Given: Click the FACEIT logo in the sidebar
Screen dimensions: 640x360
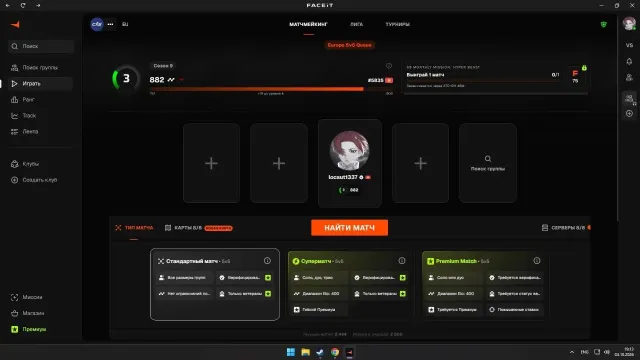Looking at the screenshot, I should tap(16, 24).
